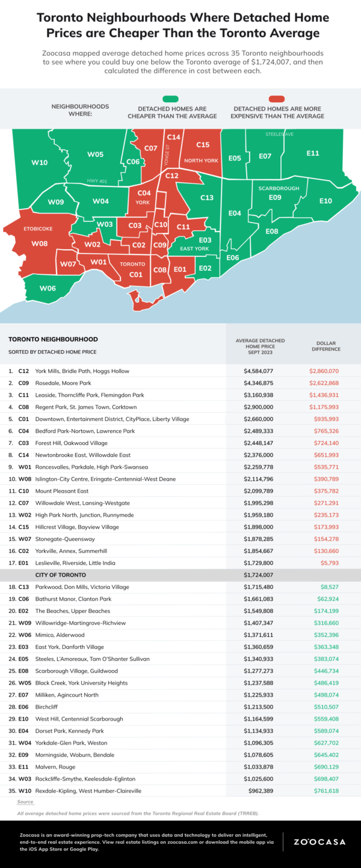Click the $486,419 difference for Black Creek
This screenshot has width=361, height=868.
[x=327, y=683]
